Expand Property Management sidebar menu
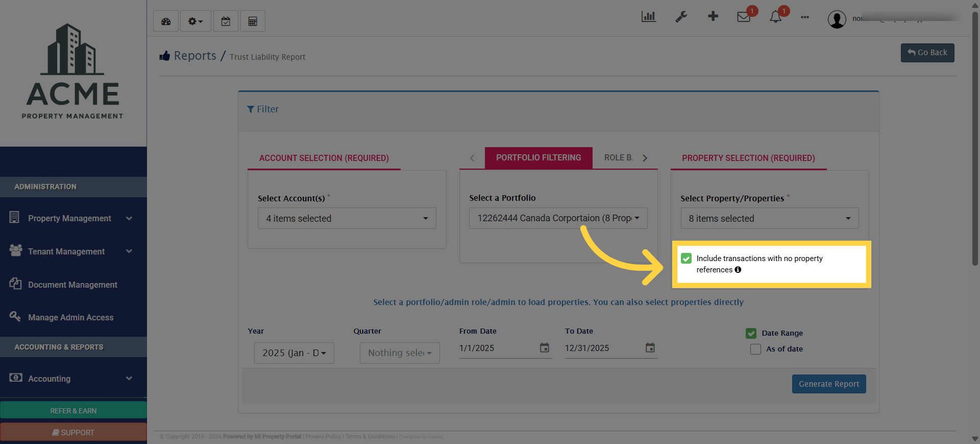Image resolution: width=980 pixels, height=444 pixels. (x=129, y=218)
